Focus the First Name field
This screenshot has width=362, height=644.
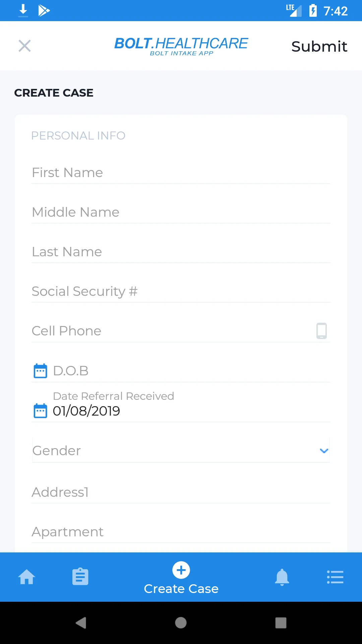coord(181,173)
